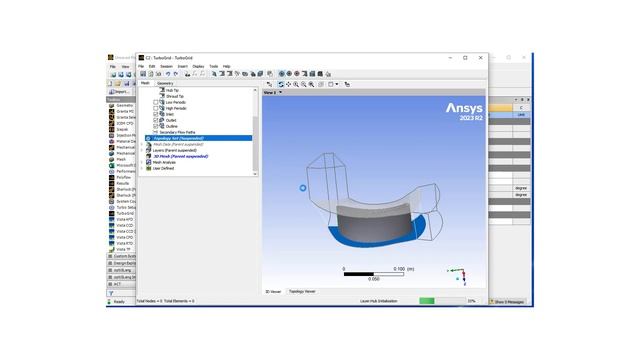Screen dimensions: 640x360
Task: Click the selection arrow tool in viewer toolbar
Action: pyautogui.click(x=269, y=84)
